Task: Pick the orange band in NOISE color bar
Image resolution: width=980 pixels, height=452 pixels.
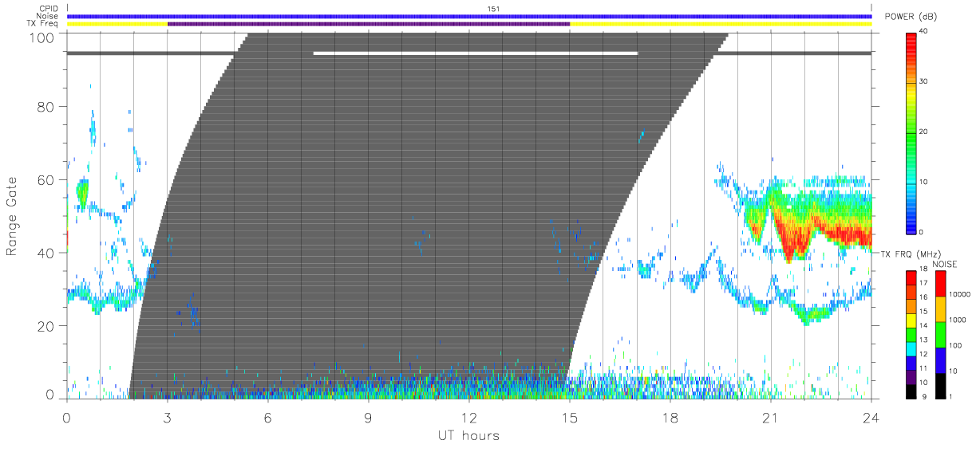Action: pyautogui.click(x=940, y=309)
